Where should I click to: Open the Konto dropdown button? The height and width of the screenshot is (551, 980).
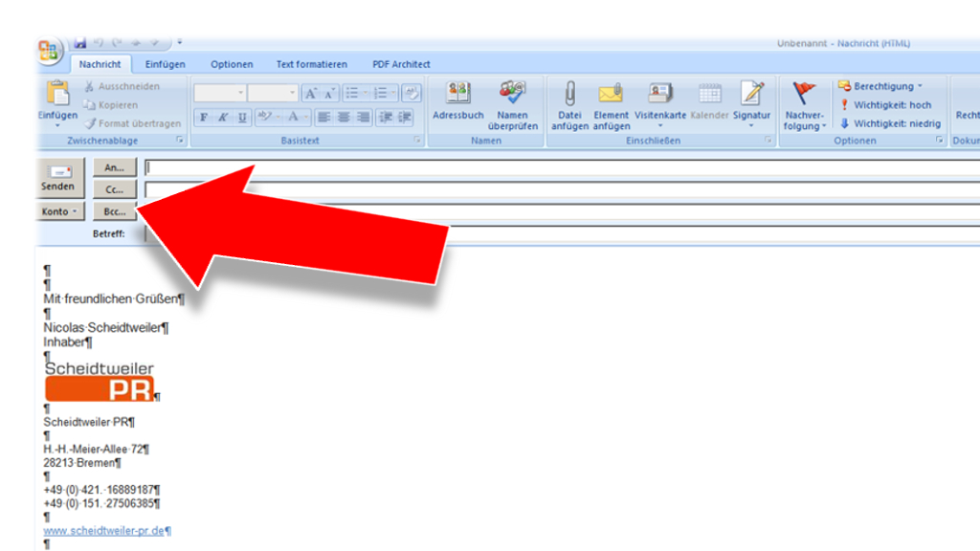pyautogui.click(x=58, y=211)
